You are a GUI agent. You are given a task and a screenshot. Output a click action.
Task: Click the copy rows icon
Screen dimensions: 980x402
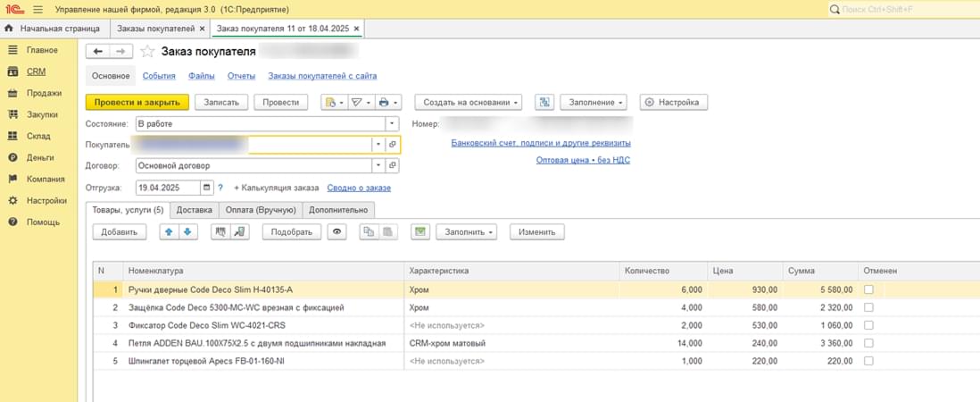(x=368, y=231)
